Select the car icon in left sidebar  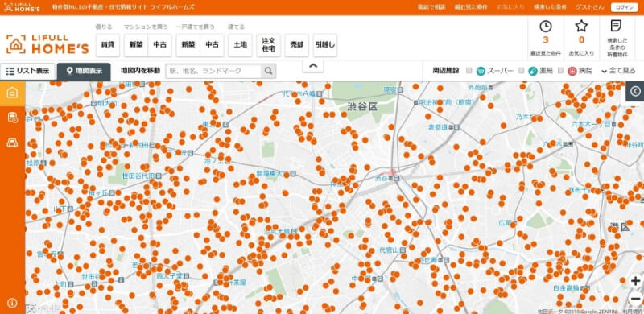click(12, 143)
